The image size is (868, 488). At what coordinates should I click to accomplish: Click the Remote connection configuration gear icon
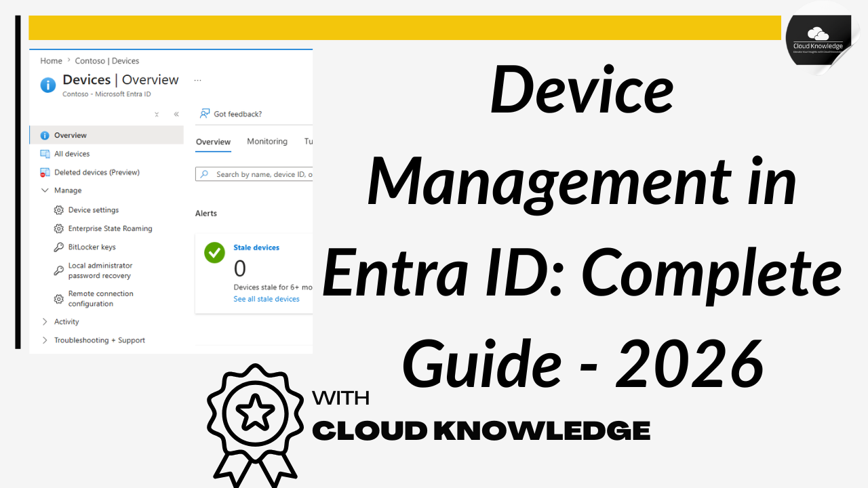pos(59,299)
